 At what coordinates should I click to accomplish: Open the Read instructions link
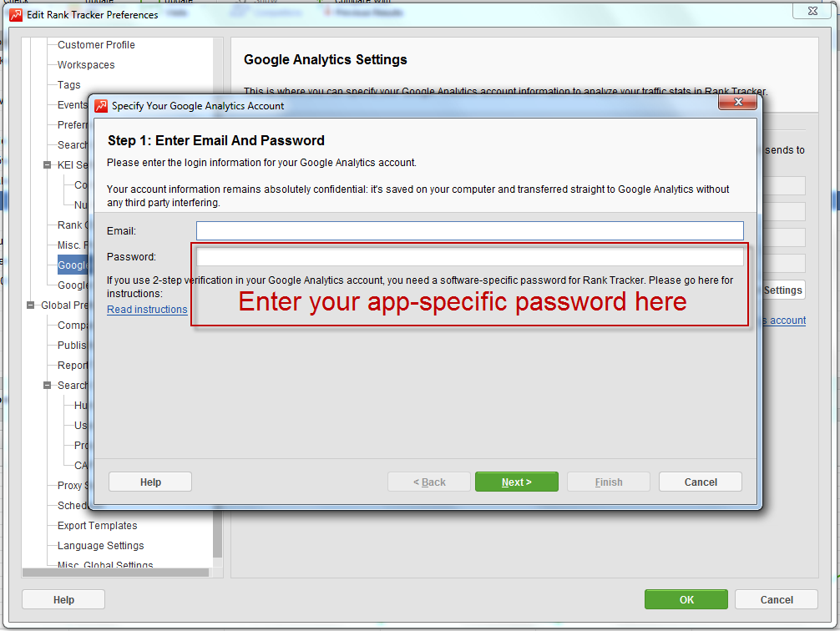[x=147, y=310]
